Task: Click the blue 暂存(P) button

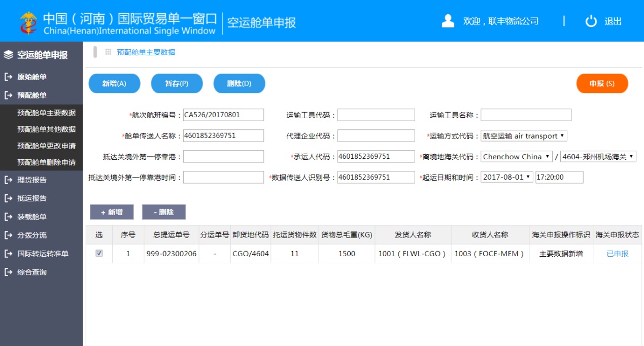Action: [177, 84]
